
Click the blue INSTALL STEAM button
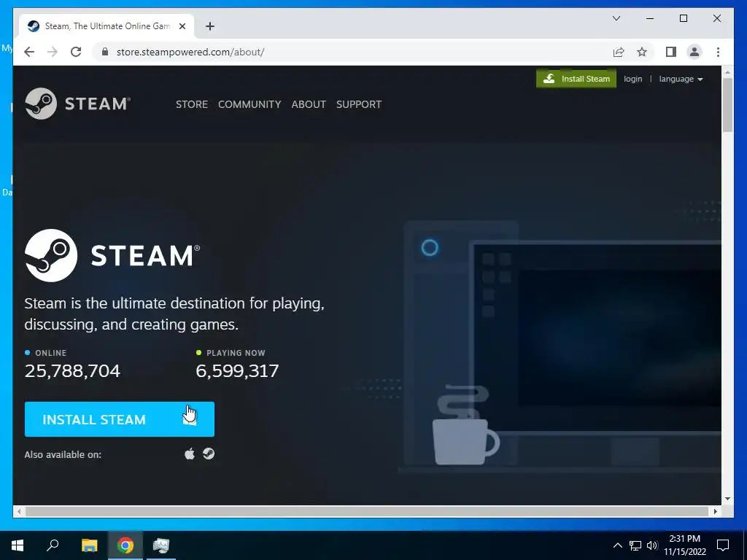(x=120, y=419)
